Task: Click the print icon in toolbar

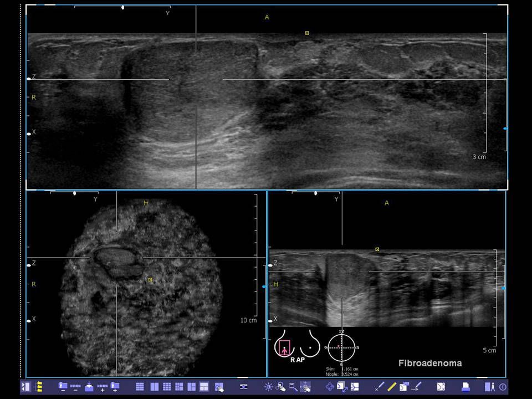Action: tap(466, 386)
